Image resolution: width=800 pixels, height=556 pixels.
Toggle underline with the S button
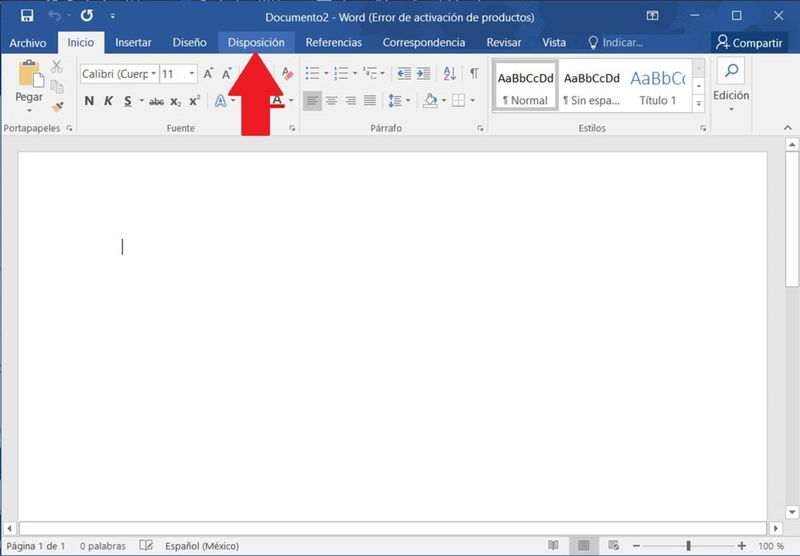point(128,101)
